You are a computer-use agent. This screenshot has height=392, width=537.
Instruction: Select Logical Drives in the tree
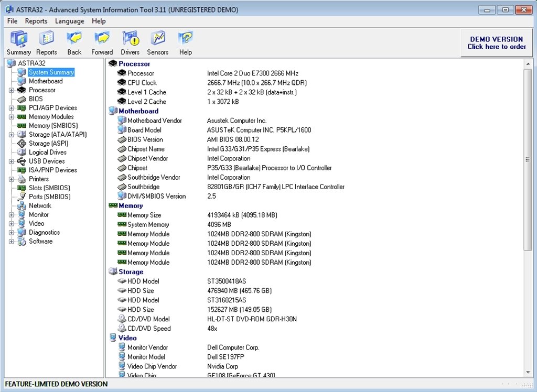[48, 153]
